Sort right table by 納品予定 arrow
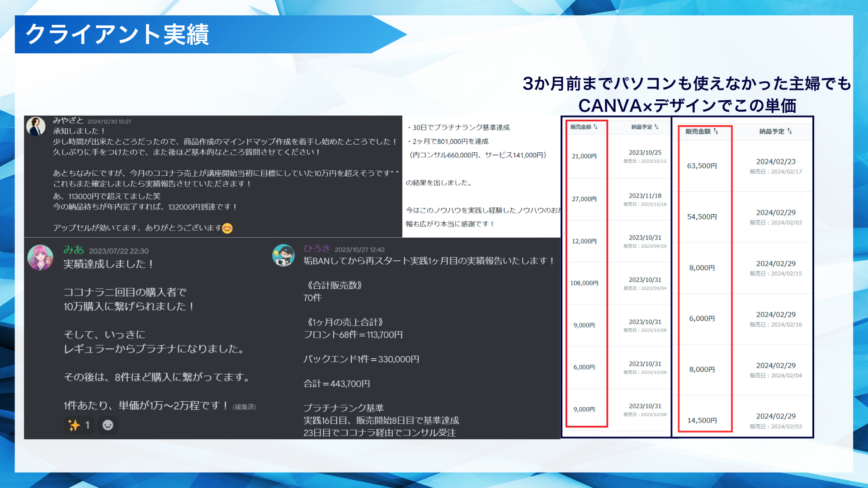 tap(789, 131)
